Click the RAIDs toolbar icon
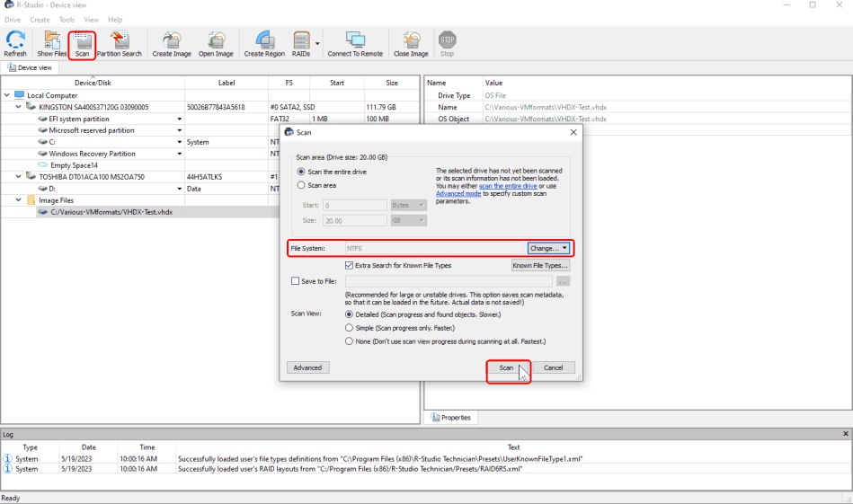Viewport: 853px width, 504px height. pos(301,40)
